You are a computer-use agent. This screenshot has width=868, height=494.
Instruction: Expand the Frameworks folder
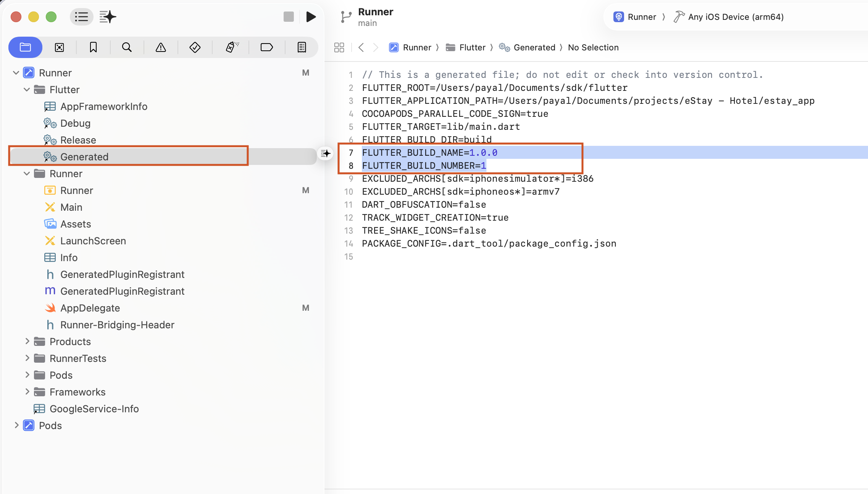27,392
